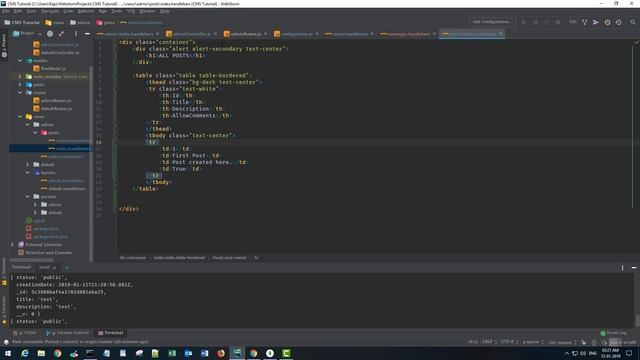Click the table.table-bordered editor breadcrumb
The image size is (640, 360).
(179, 258)
